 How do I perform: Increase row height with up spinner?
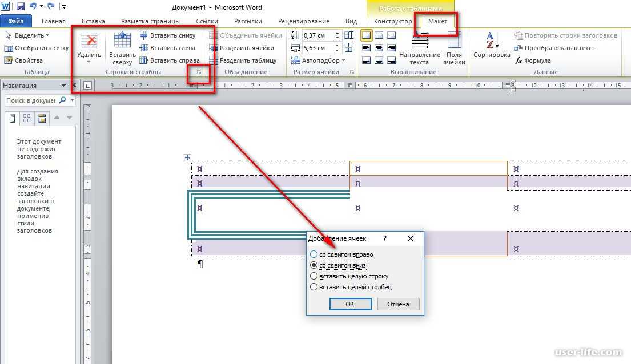[x=337, y=33]
